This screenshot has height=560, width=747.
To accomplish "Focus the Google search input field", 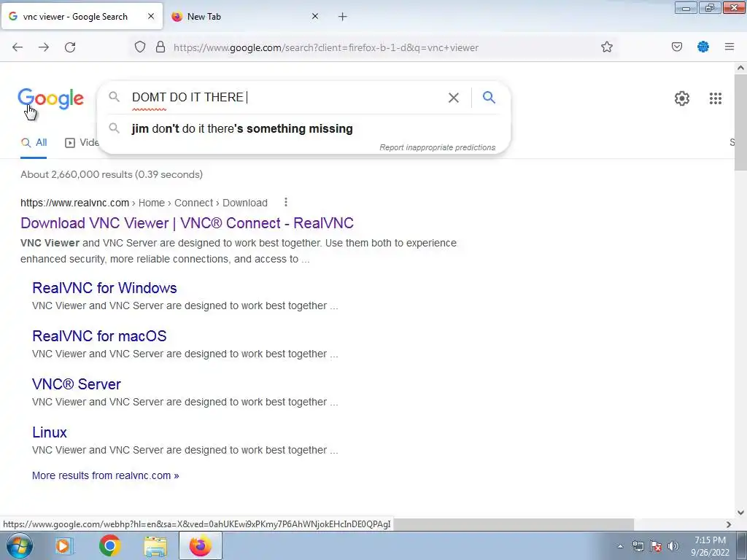I will pyautogui.click(x=286, y=97).
